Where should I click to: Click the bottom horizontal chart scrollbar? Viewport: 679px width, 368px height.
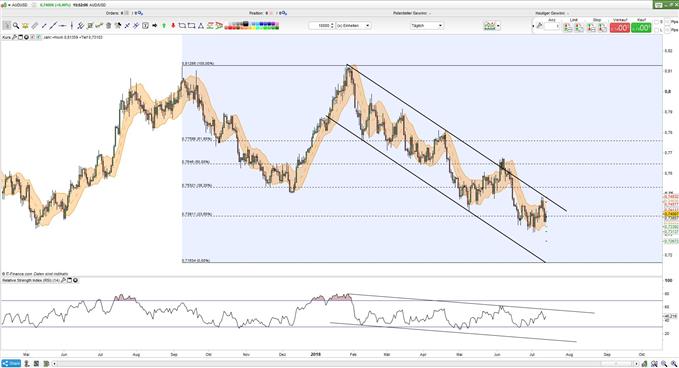[x=346, y=364]
